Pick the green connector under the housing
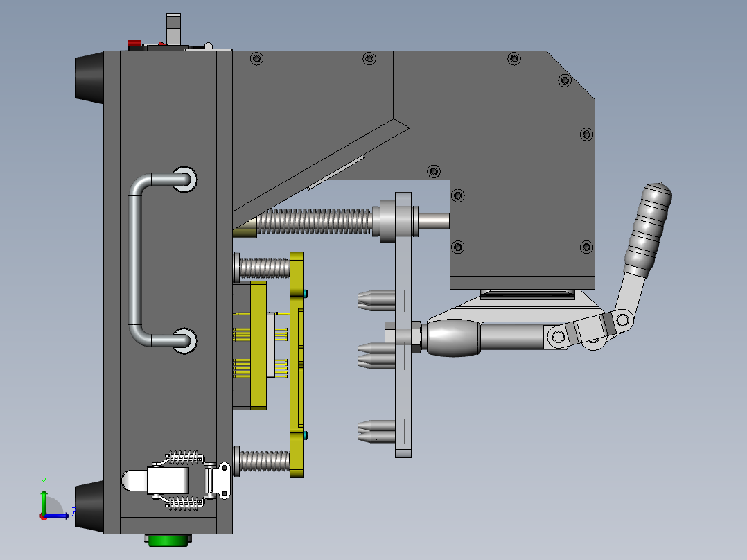Viewport: 747px width, 560px height. (168, 541)
